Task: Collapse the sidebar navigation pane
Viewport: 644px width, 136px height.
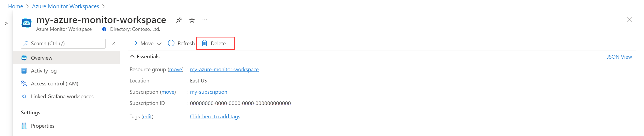Action: click(x=113, y=43)
